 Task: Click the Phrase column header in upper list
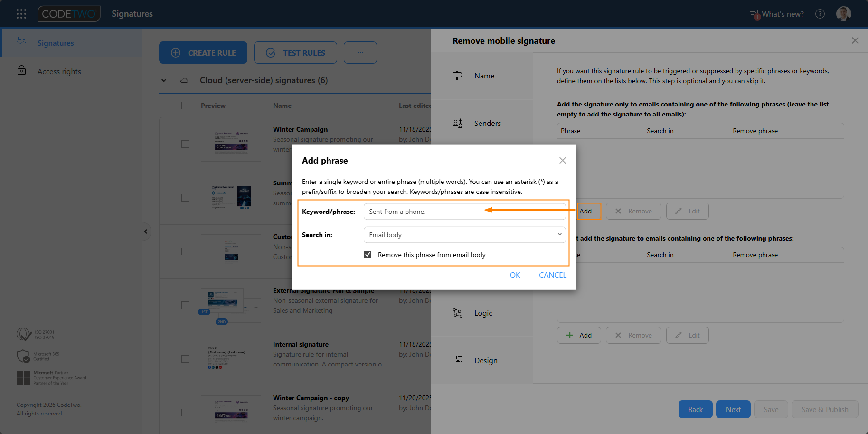tap(600, 131)
